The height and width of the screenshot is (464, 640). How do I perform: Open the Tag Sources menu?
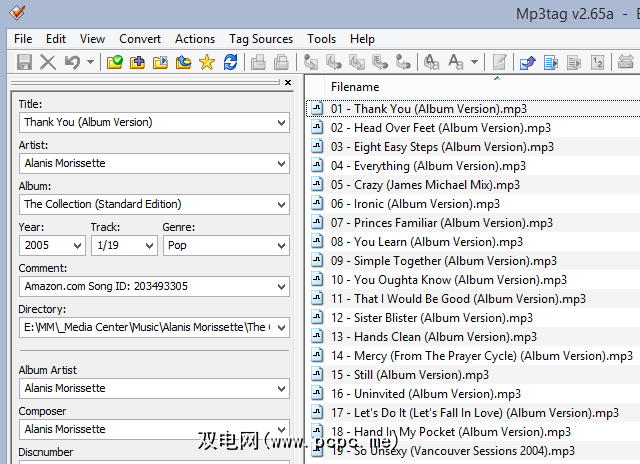pos(261,39)
